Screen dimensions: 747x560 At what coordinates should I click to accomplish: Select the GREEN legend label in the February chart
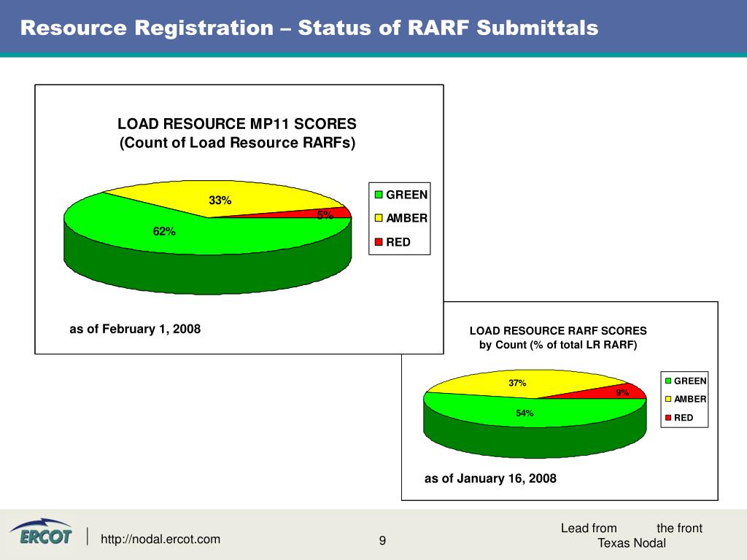coord(406,195)
